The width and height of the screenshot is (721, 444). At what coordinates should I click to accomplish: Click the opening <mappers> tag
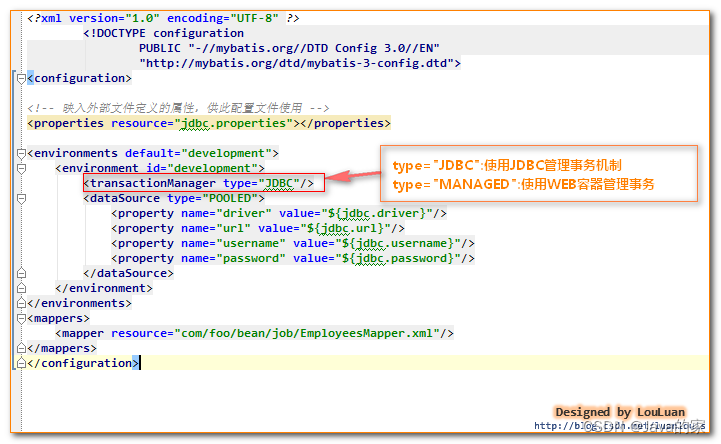point(58,319)
